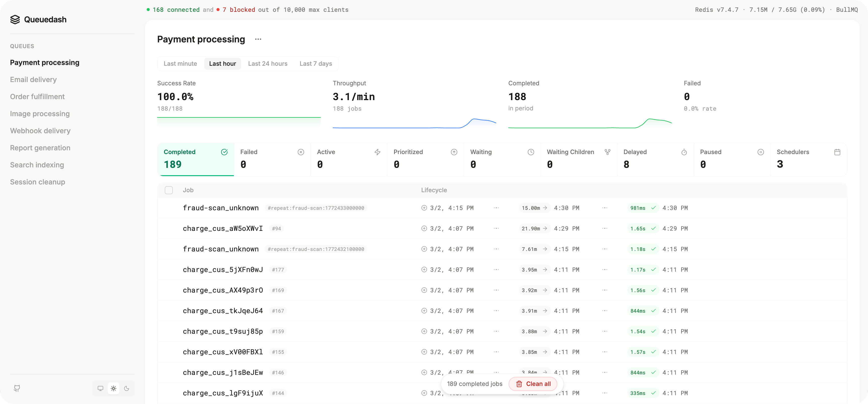Tick the select-all jobs checkbox in the header
Image resolution: width=868 pixels, height=404 pixels.
(169, 190)
